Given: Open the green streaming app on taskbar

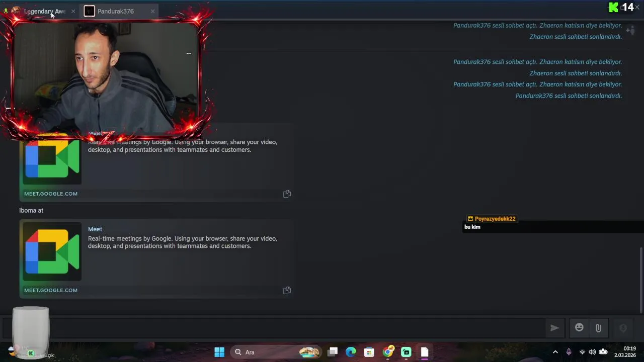Looking at the screenshot, I should 406,352.
